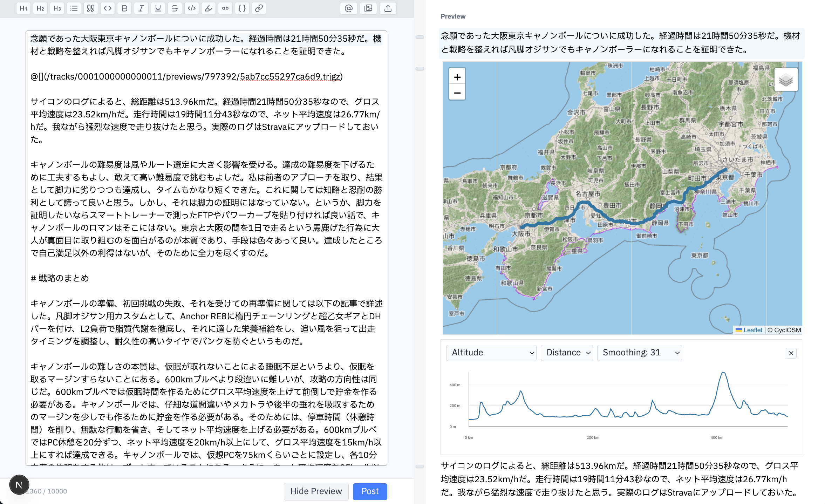Insert a hyperlink with the chain icon
This screenshot has width=825, height=504.
coord(259,8)
